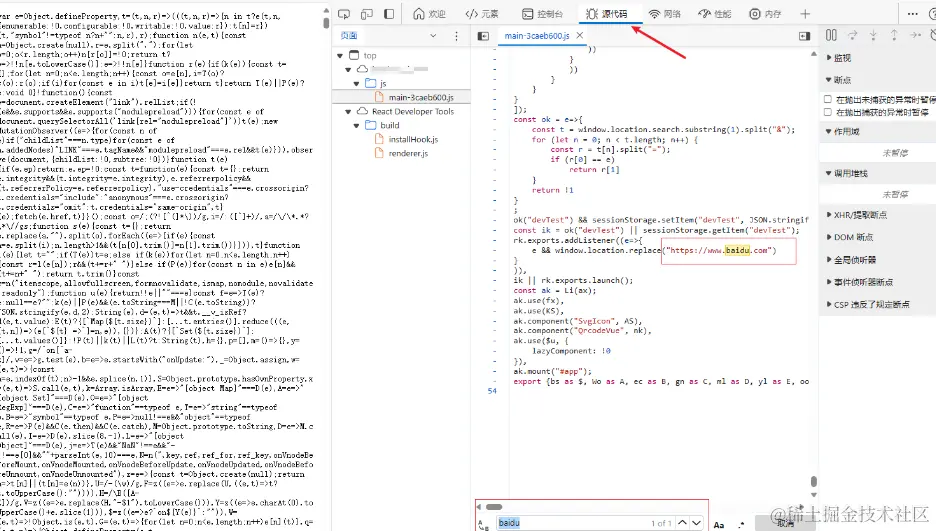Enable pause on uncaught exceptions checkbox

pos(827,100)
